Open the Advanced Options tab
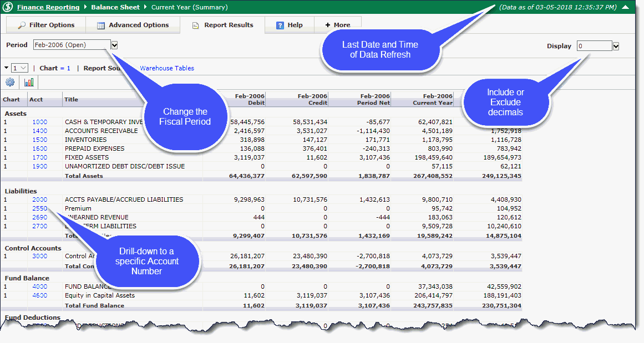The width and height of the screenshot is (644, 343). click(133, 25)
